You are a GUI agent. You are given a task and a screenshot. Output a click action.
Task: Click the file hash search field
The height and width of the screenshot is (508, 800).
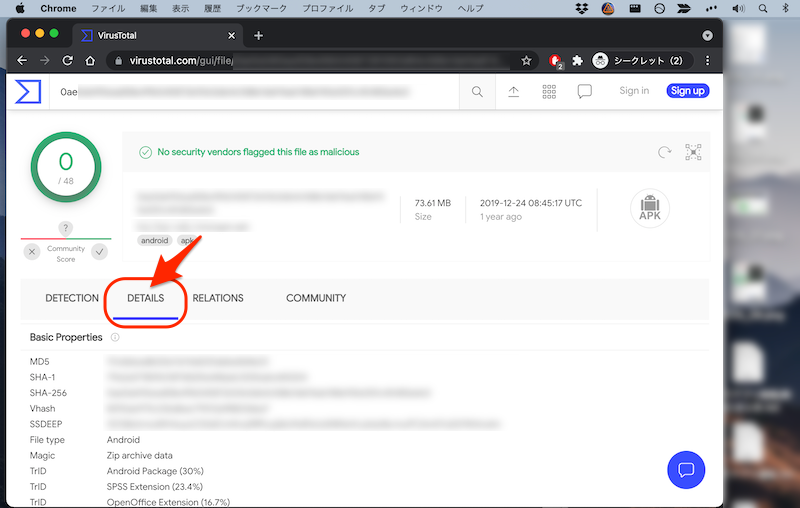(x=250, y=91)
